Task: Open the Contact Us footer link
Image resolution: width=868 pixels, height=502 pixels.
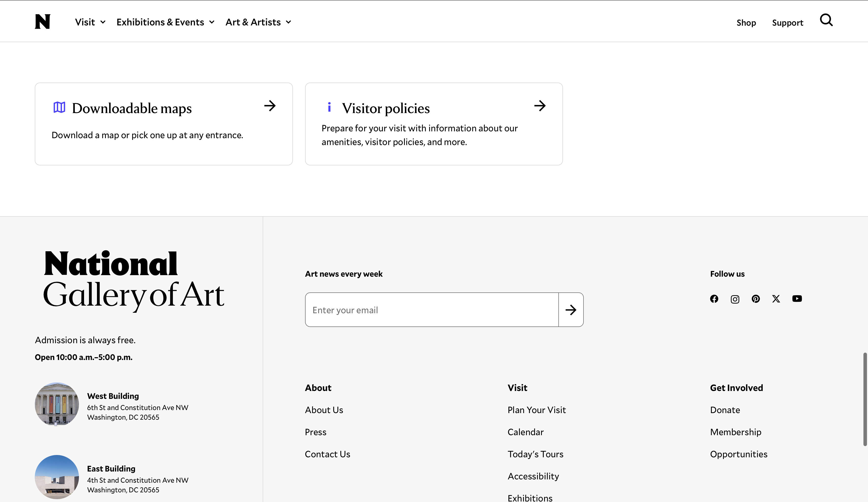Action: point(328,454)
